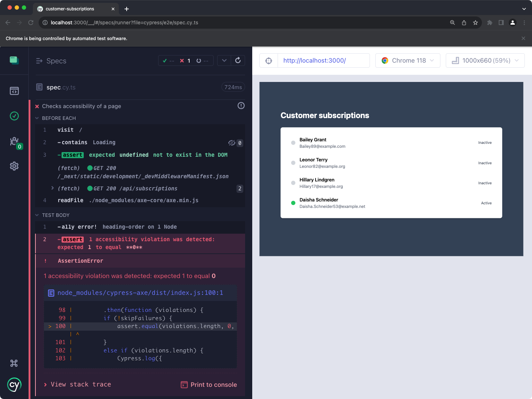Open a new browser tab
This screenshot has height=399, width=532.
point(127,9)
